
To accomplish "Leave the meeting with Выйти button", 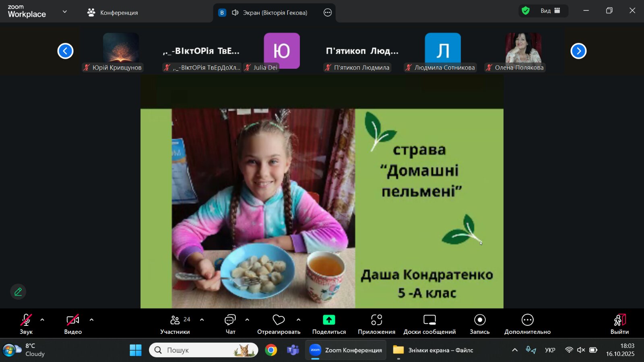I will point(619,324).
